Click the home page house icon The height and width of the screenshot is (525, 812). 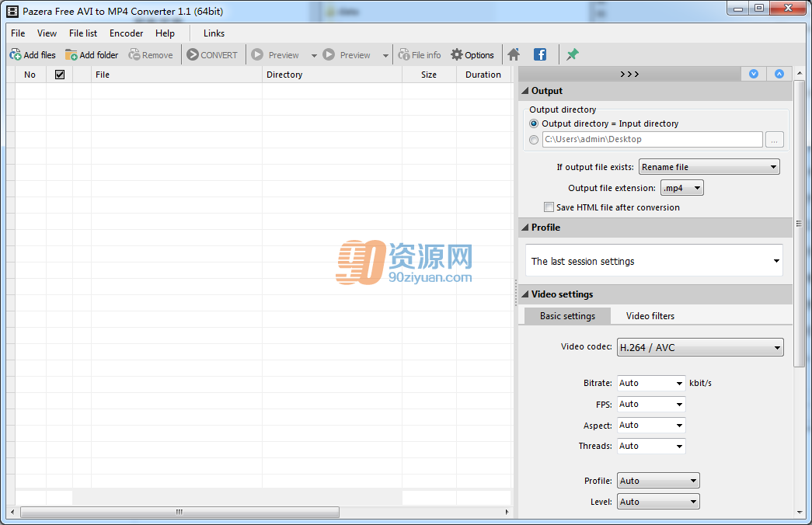pyautogui.click(x=514, y=54)
